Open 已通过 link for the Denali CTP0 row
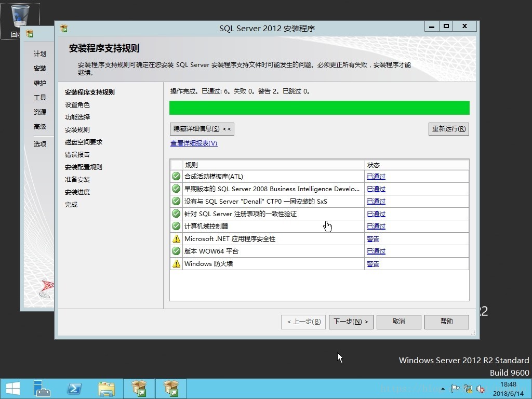The height and width of the screenshot is (399, 532). pyautogui.click(x=376, y=202)
